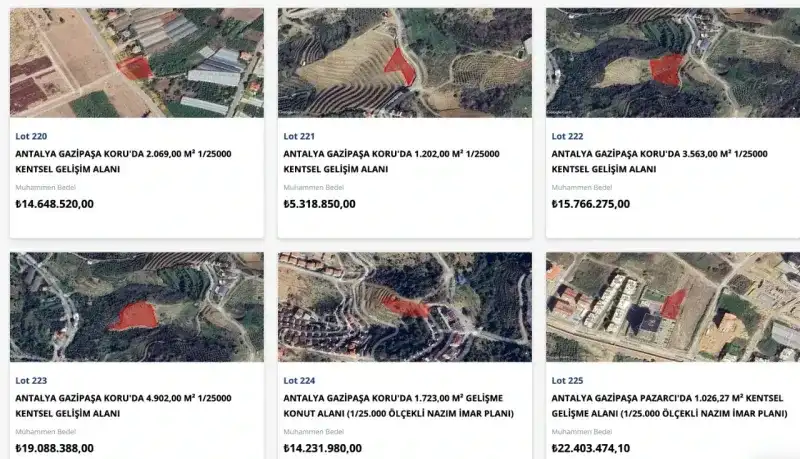Open the Lot 224 satellite image thumbnail
800x459 pixels.
click(405, 307)
